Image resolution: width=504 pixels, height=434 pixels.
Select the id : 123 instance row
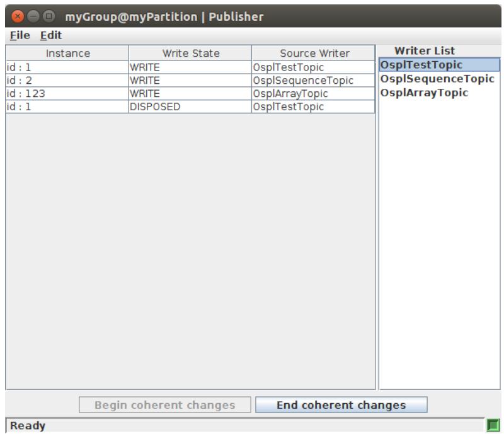click(x=190, y=94)
